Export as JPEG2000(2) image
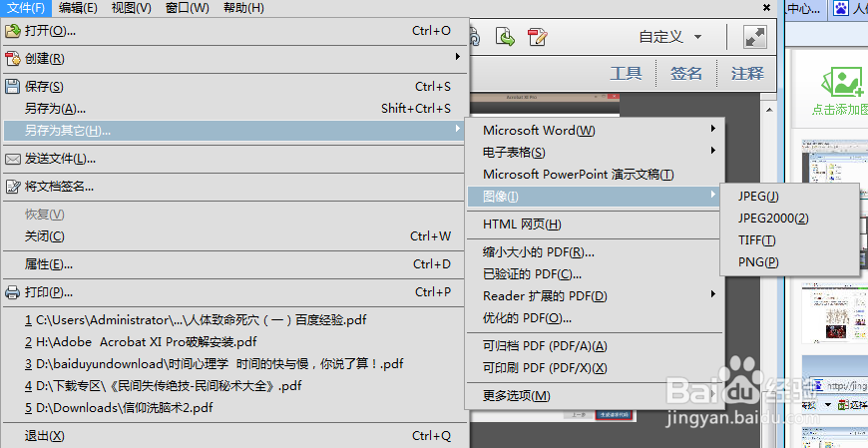The image size is (868, 448). click(x=790, y=219)
